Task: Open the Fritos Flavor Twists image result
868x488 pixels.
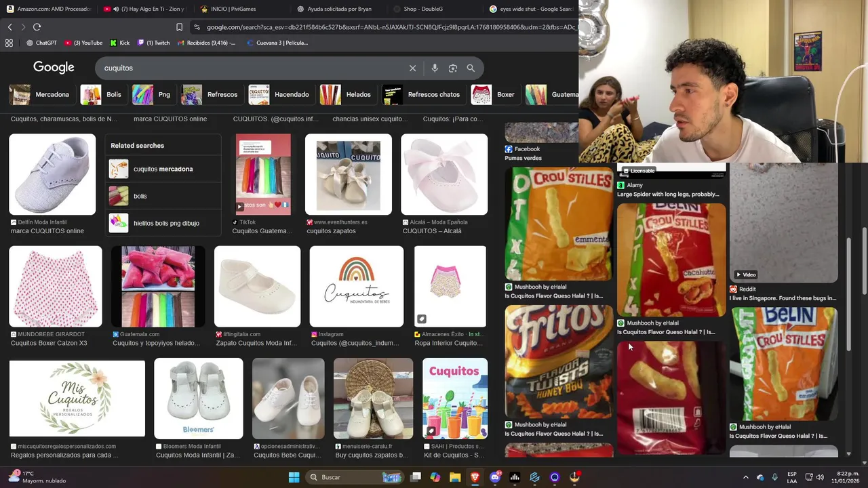Action: [559, 361]
